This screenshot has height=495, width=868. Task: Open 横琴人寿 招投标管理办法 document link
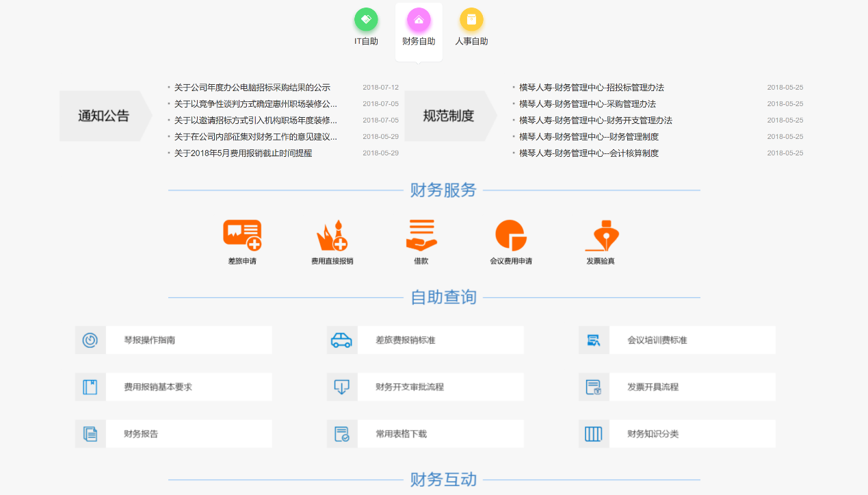[x=591, y=88]
